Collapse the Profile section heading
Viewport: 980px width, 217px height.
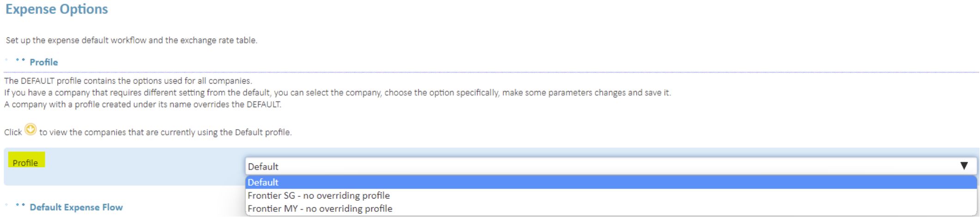click(44, 62)
